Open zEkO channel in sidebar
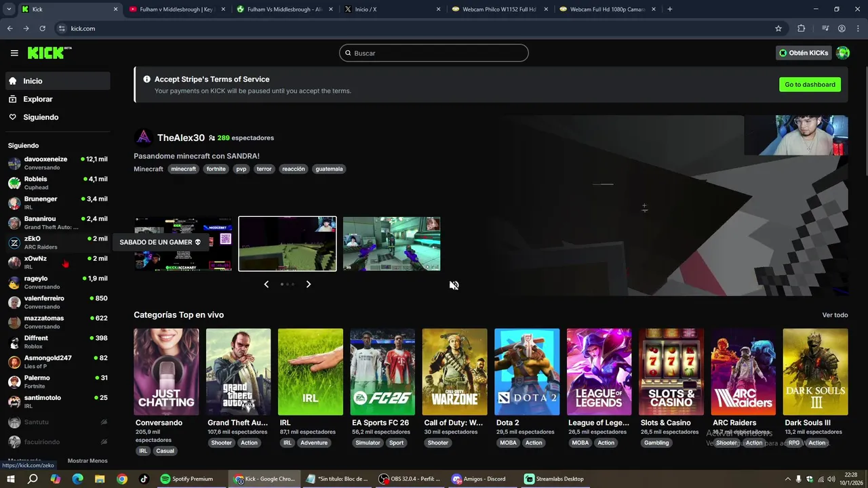The image size is (868, 488). pyautogui.click(x=58, y=243)
